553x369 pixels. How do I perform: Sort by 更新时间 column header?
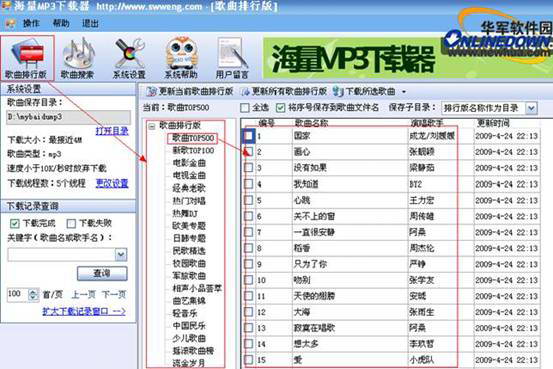point(493,123)
